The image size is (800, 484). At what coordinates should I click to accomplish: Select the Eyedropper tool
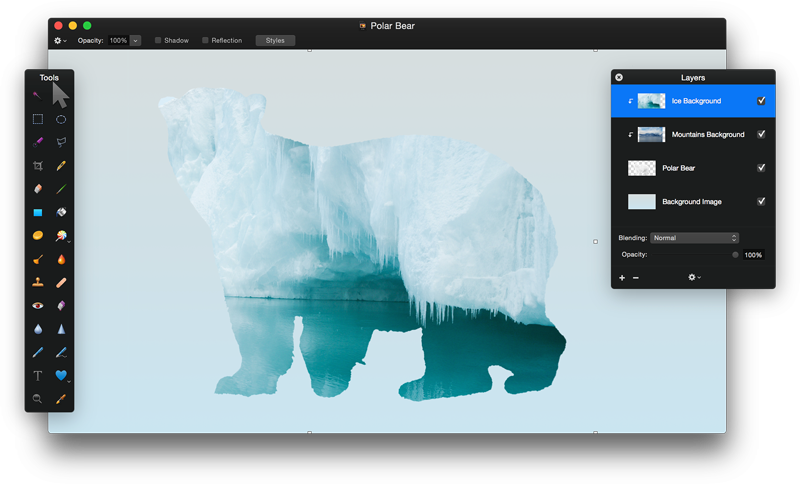[61, 399]
